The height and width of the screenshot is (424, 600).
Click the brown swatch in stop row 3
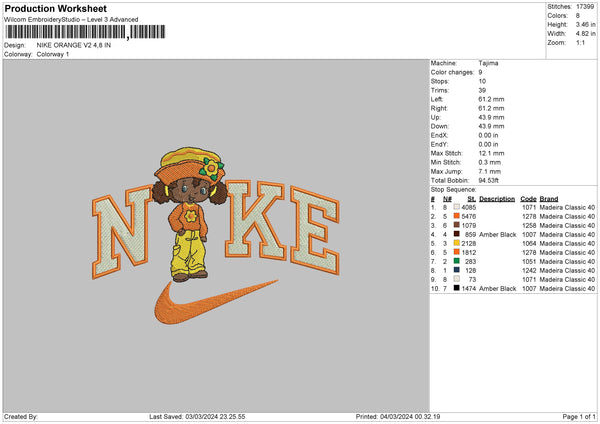pos(457,225)
